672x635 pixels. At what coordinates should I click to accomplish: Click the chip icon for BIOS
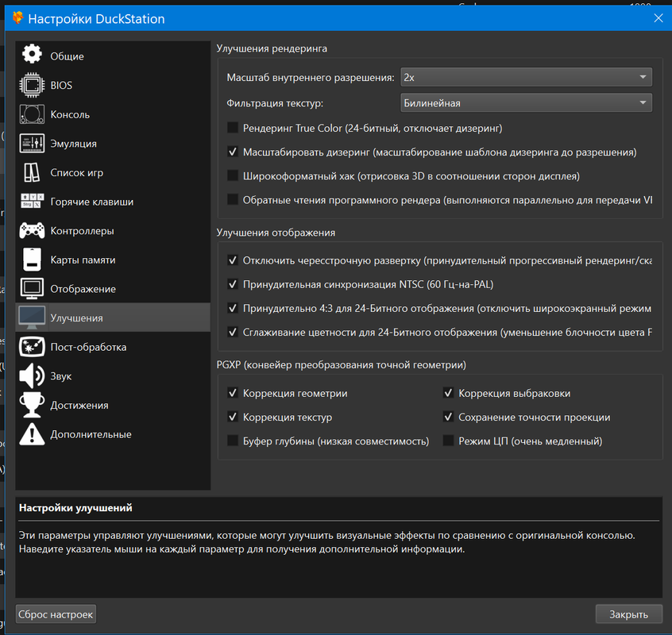32,85
